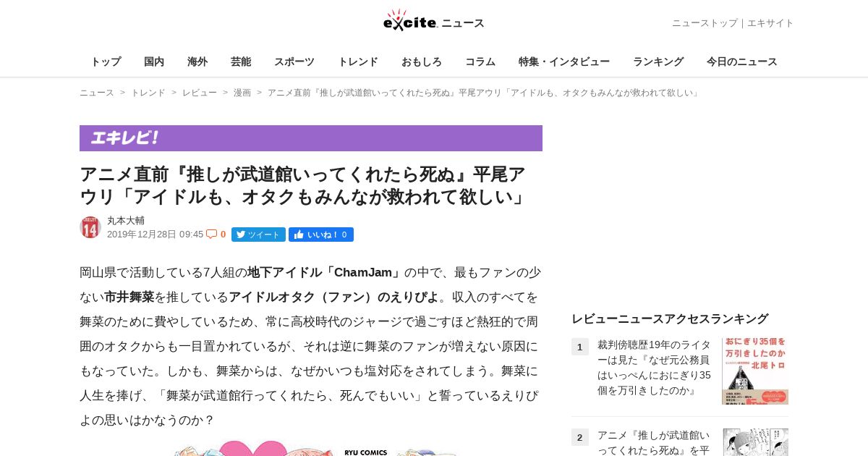868x456 pixels.
Task: Select スポーツ in the navigation bar
Action: [294, 62]
